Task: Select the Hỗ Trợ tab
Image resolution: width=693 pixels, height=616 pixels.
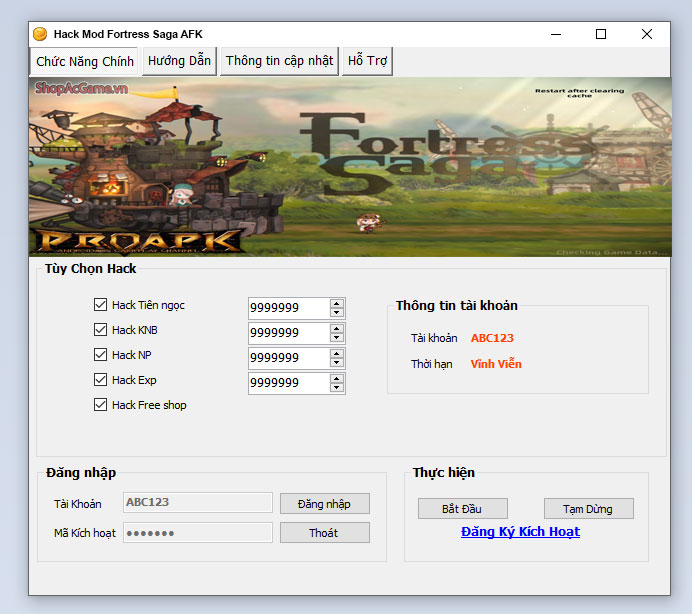Action: (x=367, y=61)
